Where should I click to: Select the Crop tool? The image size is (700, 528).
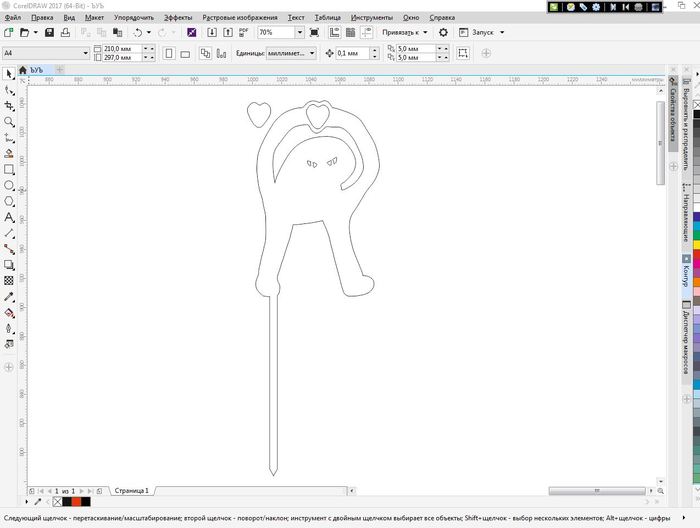9,106
